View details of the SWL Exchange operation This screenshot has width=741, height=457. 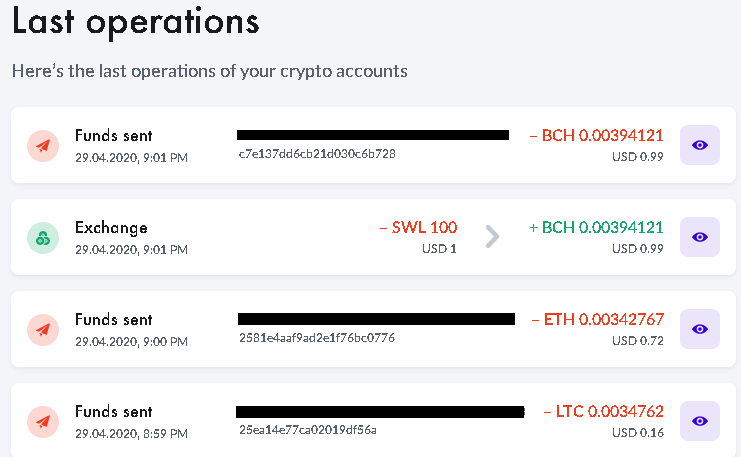pos(699,237)
